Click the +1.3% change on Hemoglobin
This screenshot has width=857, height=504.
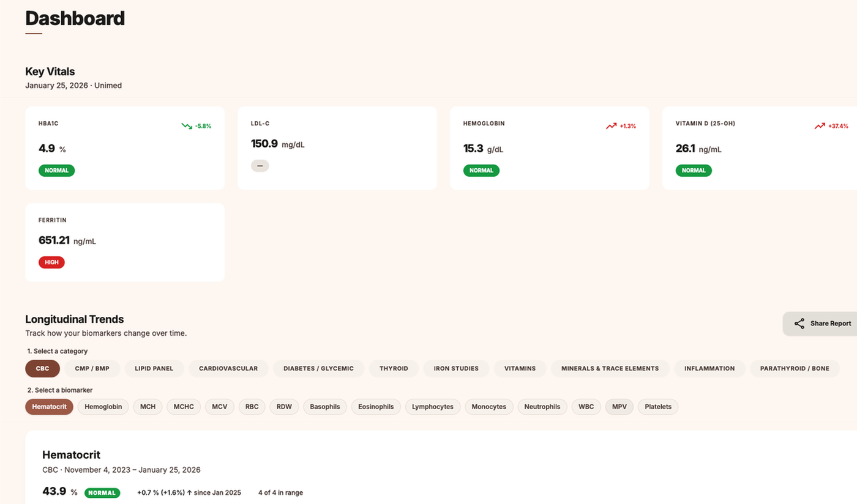(x=628, y=126)
